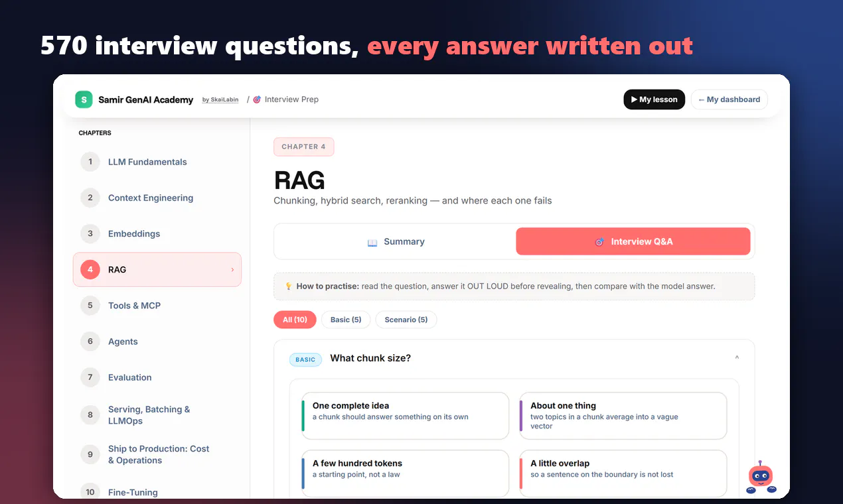Switch to the Interview Q&A tab

633,242
